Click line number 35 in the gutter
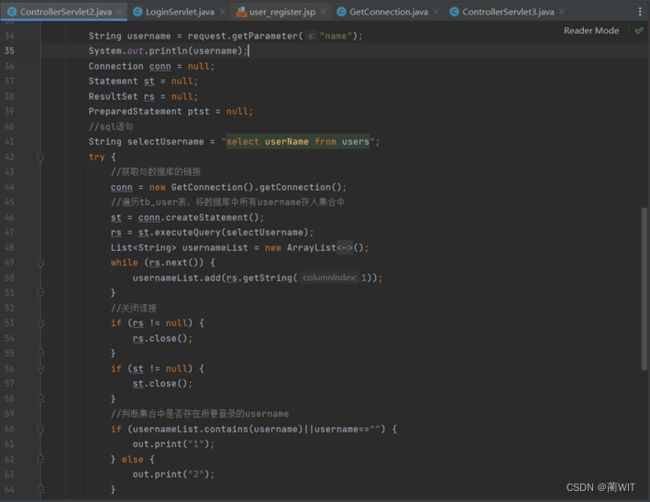The image size is (650, 502). [10, 51]
